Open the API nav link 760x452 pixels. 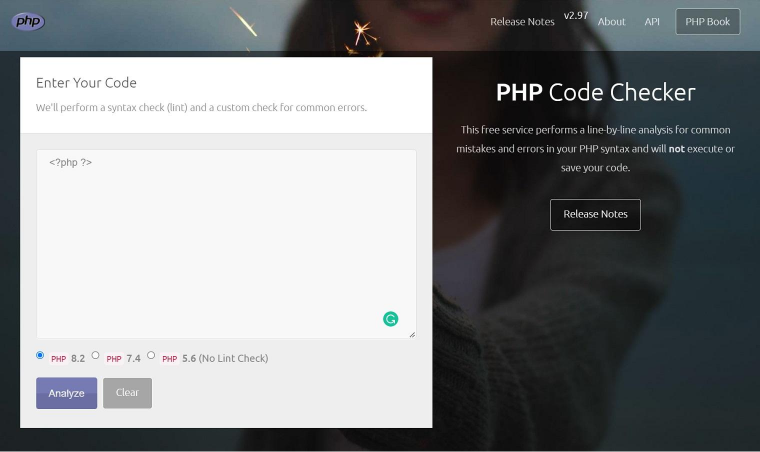click(x=652, y=22)
